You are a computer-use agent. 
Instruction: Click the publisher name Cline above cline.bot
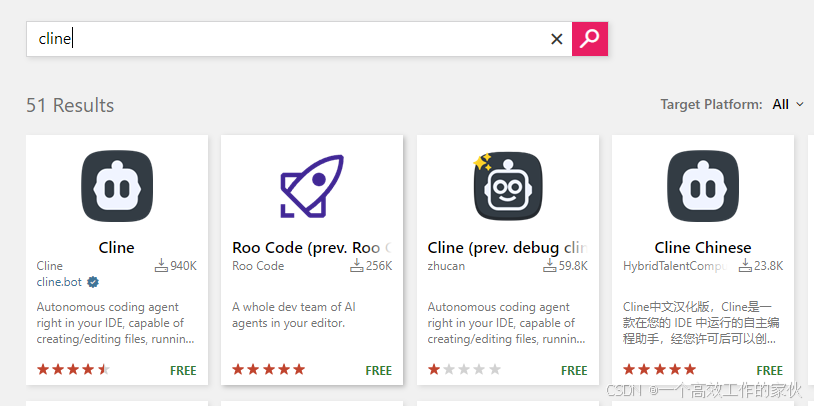click(49, 266)
